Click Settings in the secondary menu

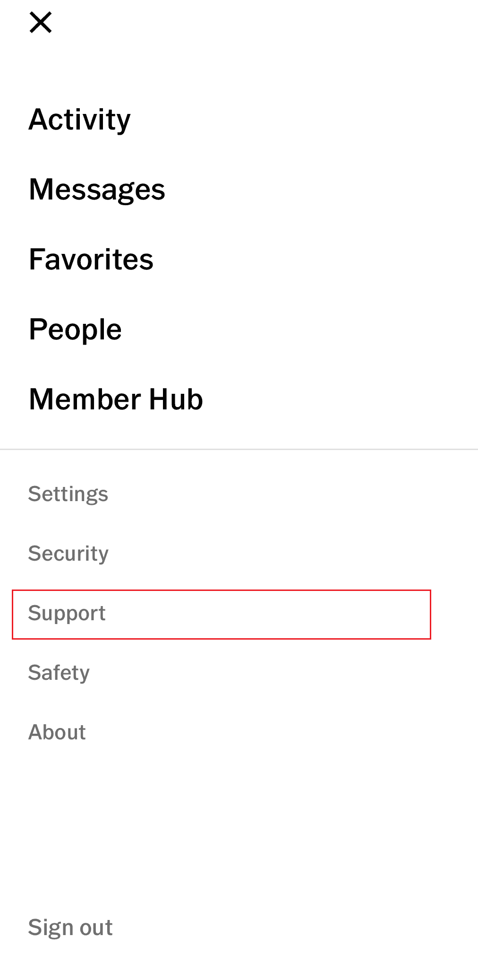coord(68,494)
